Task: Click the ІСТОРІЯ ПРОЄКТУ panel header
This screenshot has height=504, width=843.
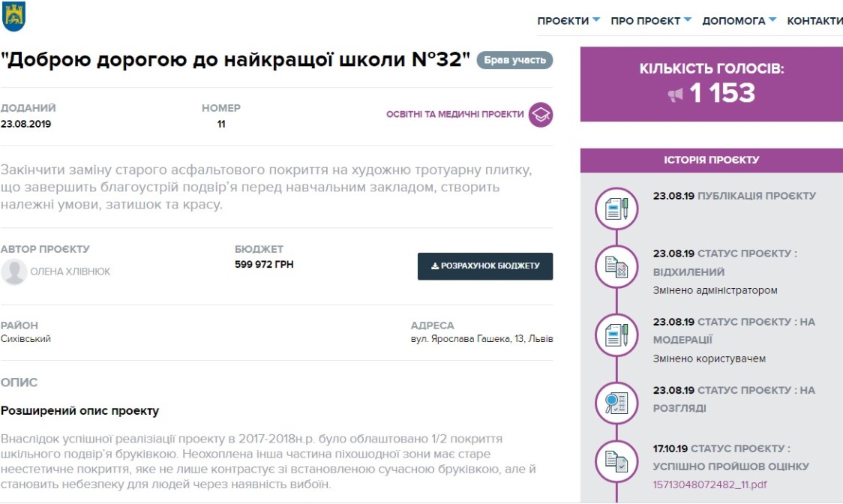Action: [x=711, y=160]
